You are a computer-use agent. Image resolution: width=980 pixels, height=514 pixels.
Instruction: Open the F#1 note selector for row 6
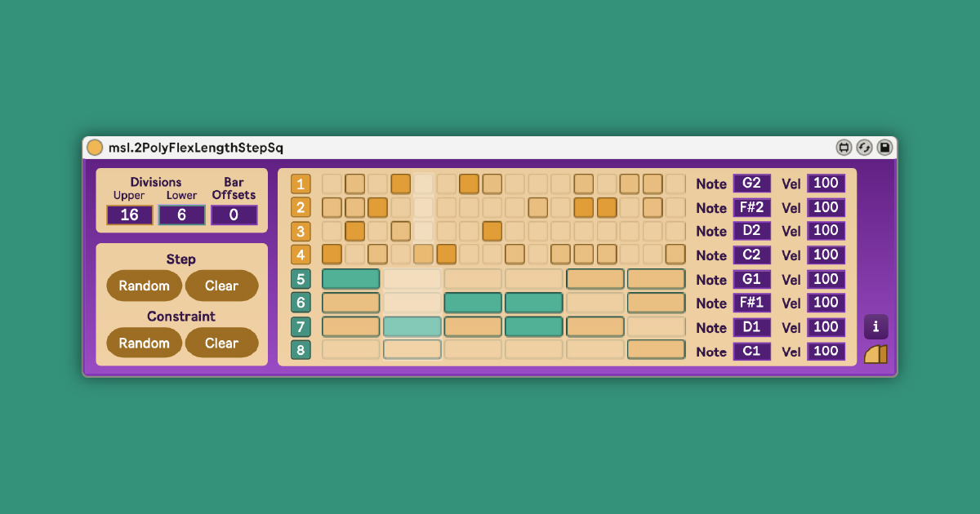[751, 303]
